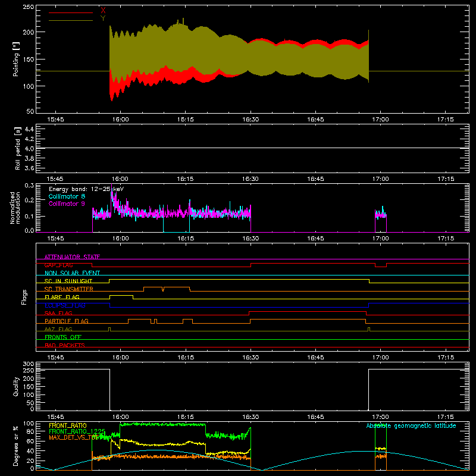The width and height of the screenshot is (476, 476).
Task: Click the 17:15 time label under Quality plot
Action: click(445, 417)
